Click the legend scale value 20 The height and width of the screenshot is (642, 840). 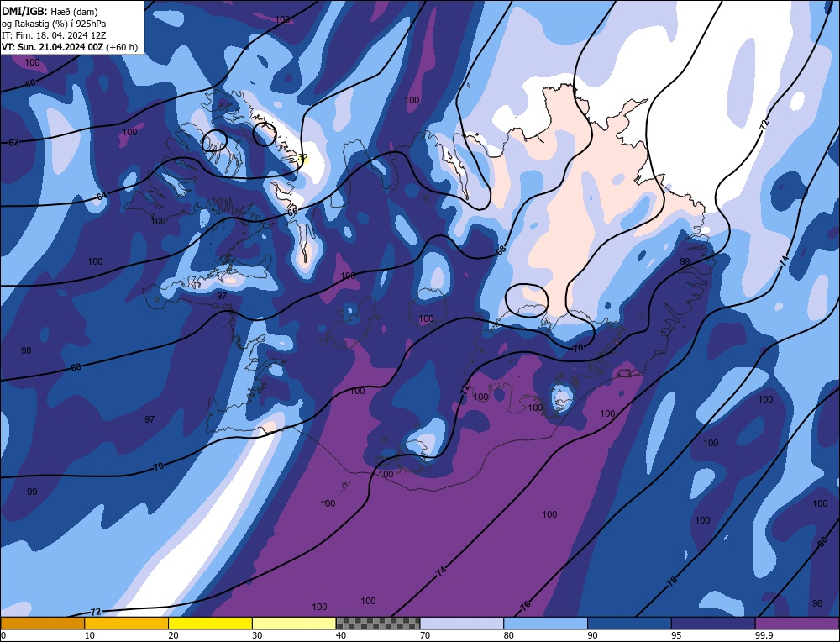[174, 635]
